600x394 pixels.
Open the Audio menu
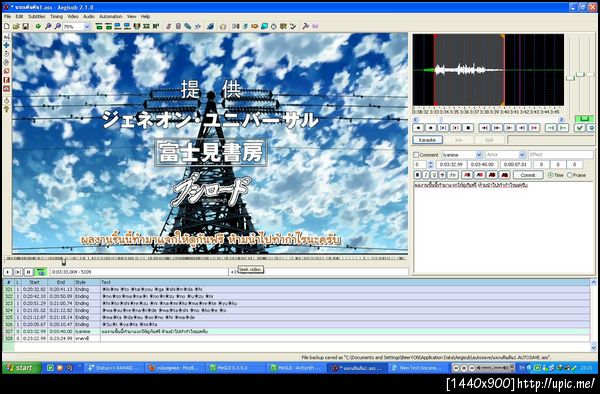(89, 17)
